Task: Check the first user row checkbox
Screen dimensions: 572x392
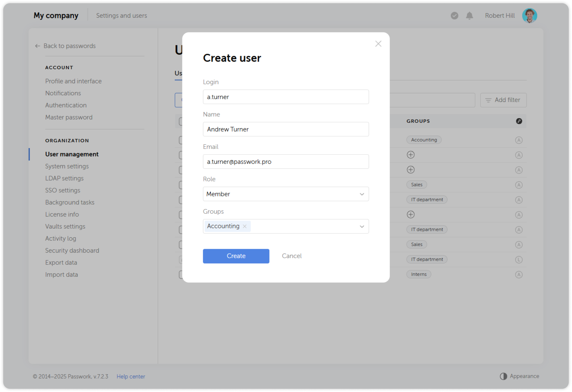Action: 181,140
